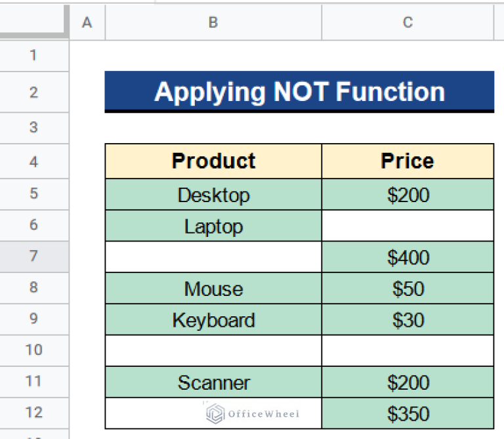Image resolution: width=504 pixels, height=439 pixels.
Task: Select column B header
Action: click(x=213, y=23)
